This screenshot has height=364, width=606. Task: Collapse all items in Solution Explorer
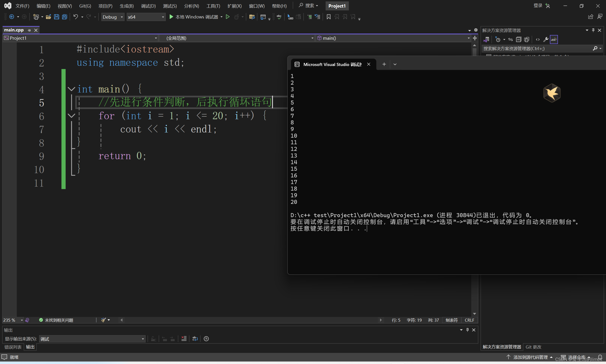click(519, 39)
